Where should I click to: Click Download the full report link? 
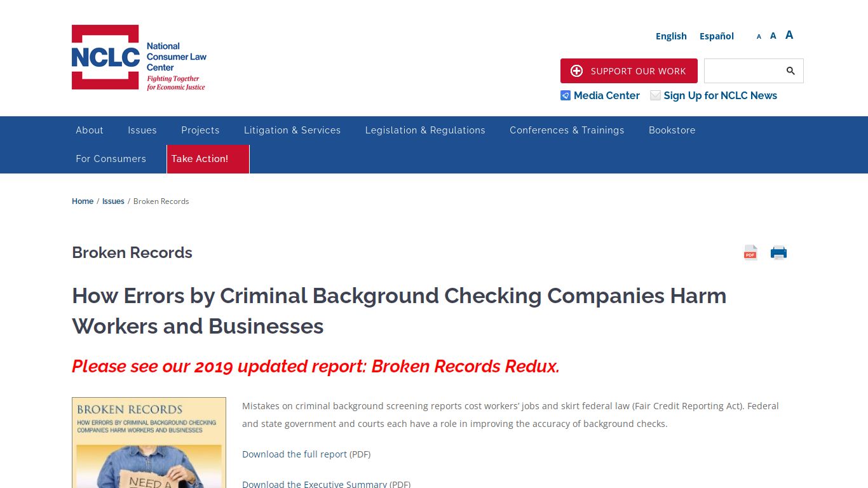point(294,454)
